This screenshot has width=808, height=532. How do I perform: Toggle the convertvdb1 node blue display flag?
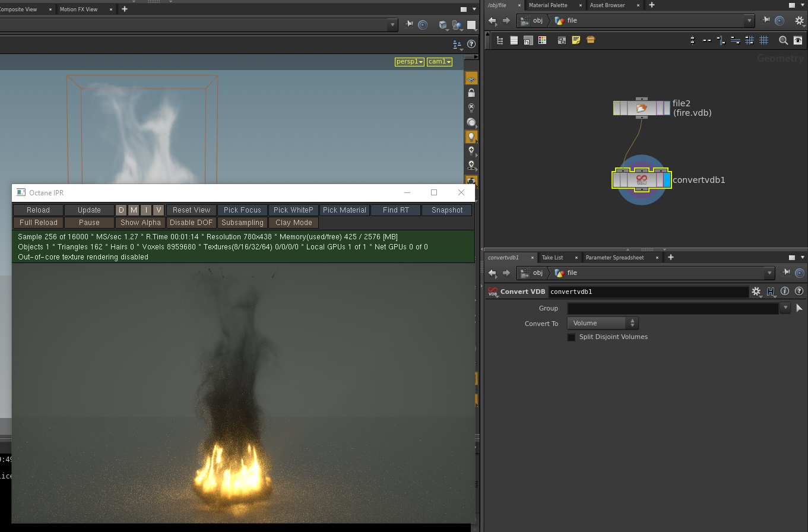[667, 180]
